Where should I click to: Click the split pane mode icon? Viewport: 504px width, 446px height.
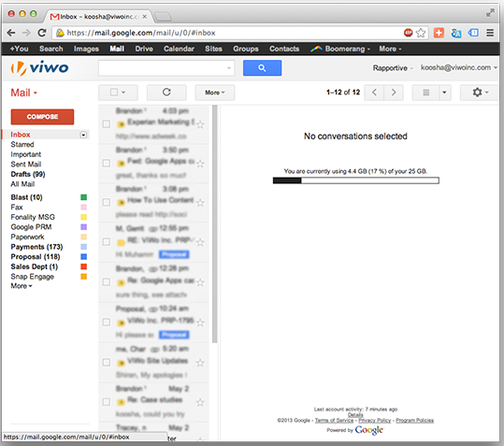point(425,93)
